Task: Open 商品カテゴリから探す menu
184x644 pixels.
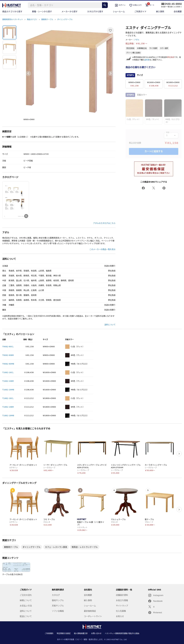Action: 12,11
